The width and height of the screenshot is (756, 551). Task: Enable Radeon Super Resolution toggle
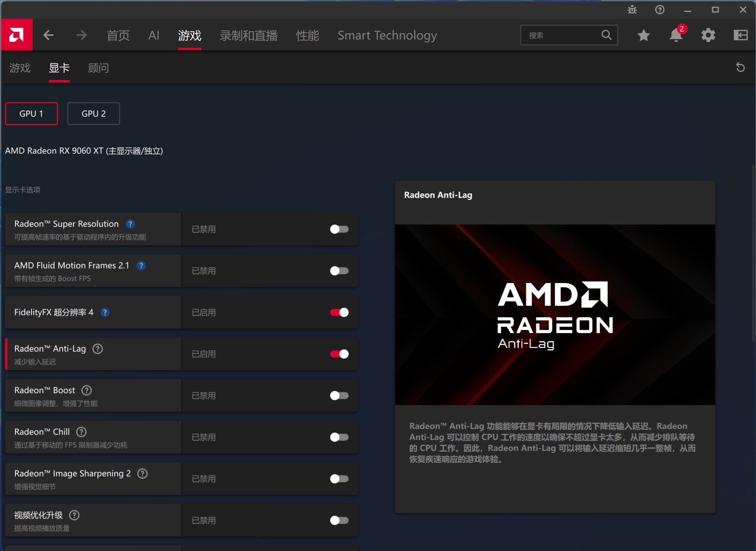(339, 229)
